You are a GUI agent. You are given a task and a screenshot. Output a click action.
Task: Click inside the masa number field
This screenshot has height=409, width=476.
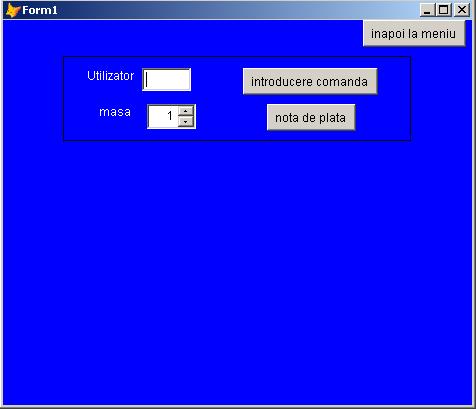click(x=163, y=116)
